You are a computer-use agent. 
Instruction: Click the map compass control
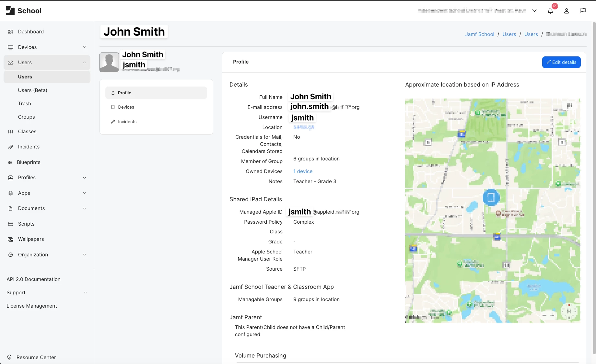(x=569, y=311)
